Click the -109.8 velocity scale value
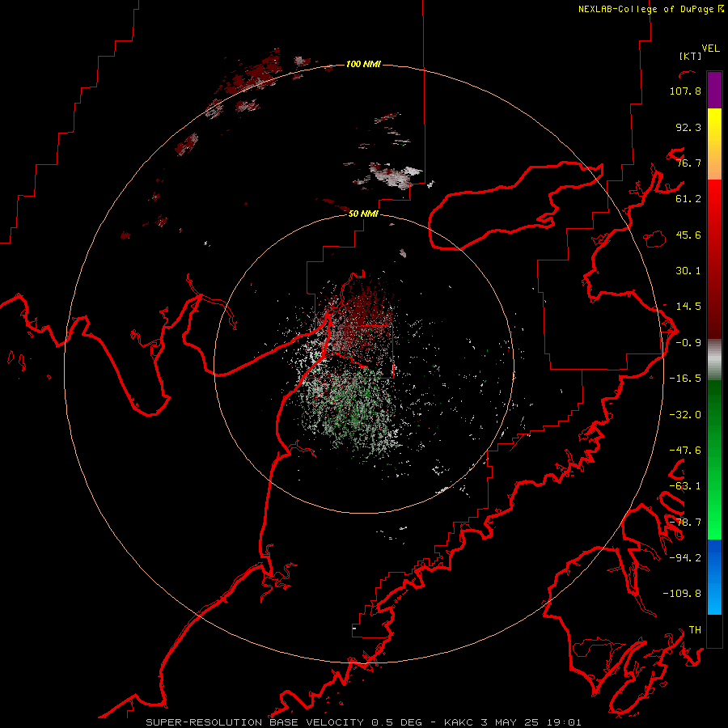Screen dimensions: 728x728 click(683, 594)
